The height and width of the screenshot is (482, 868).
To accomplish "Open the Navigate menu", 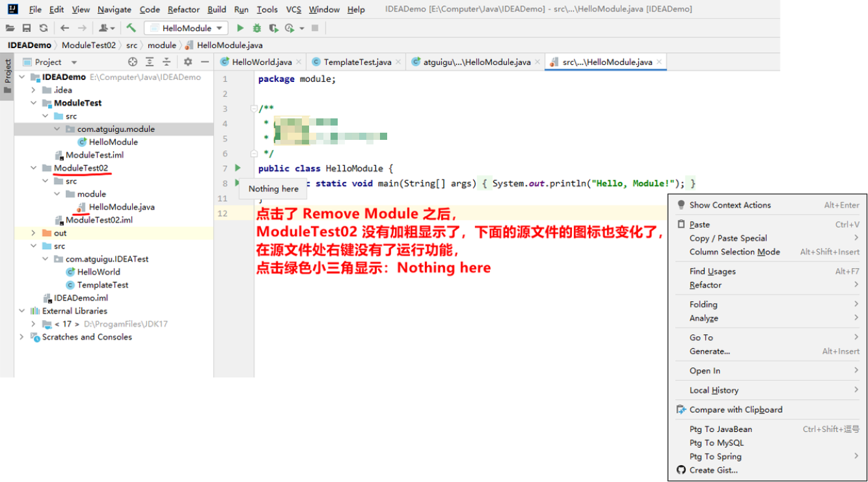I will pyautogui.click(x=115, y=10).
